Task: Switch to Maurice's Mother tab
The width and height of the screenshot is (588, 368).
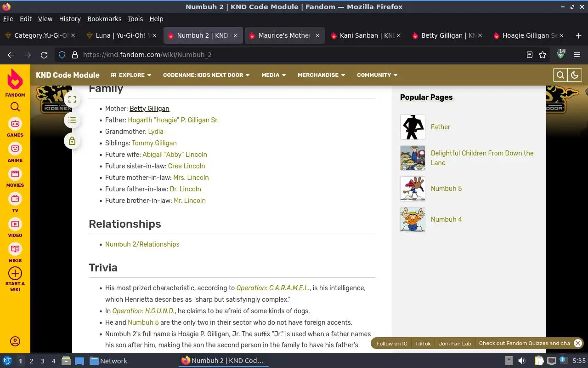Action: tap(284, 35)
